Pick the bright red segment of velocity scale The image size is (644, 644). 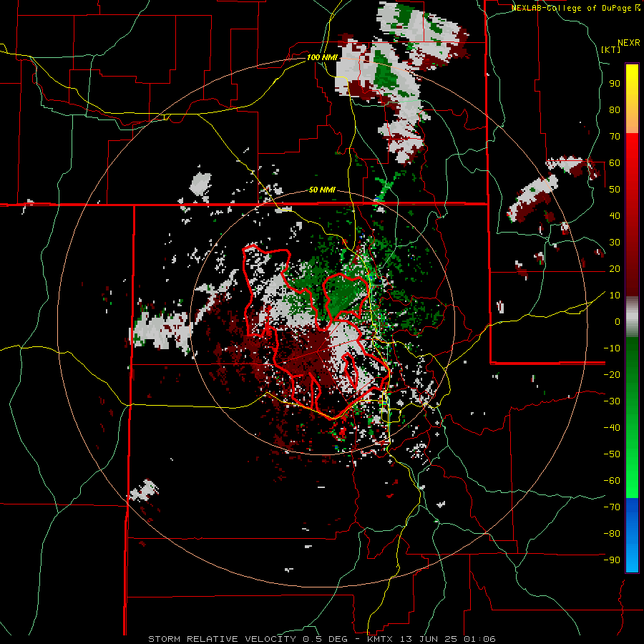tap(632, 213)
